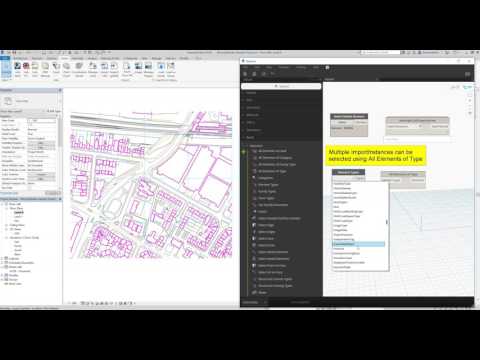Click the Undo icon in Dynamo toolbar

[x=272, y=74]
